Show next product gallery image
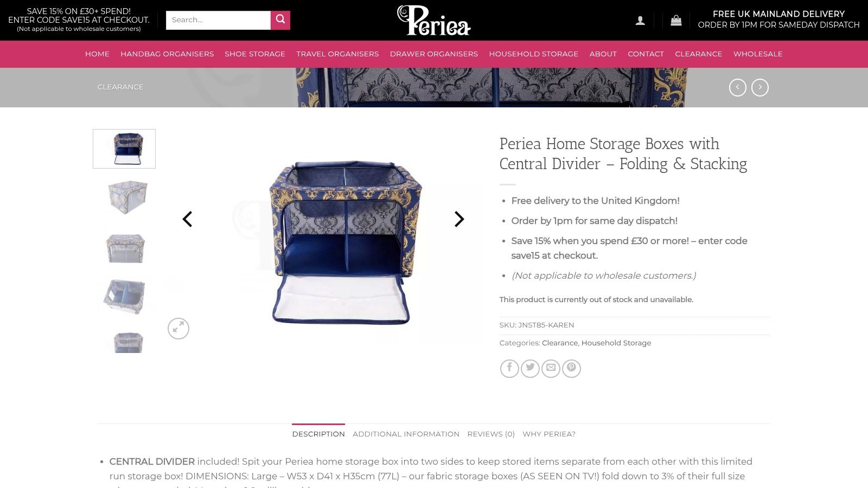868x488 pixels. point(459,219)
